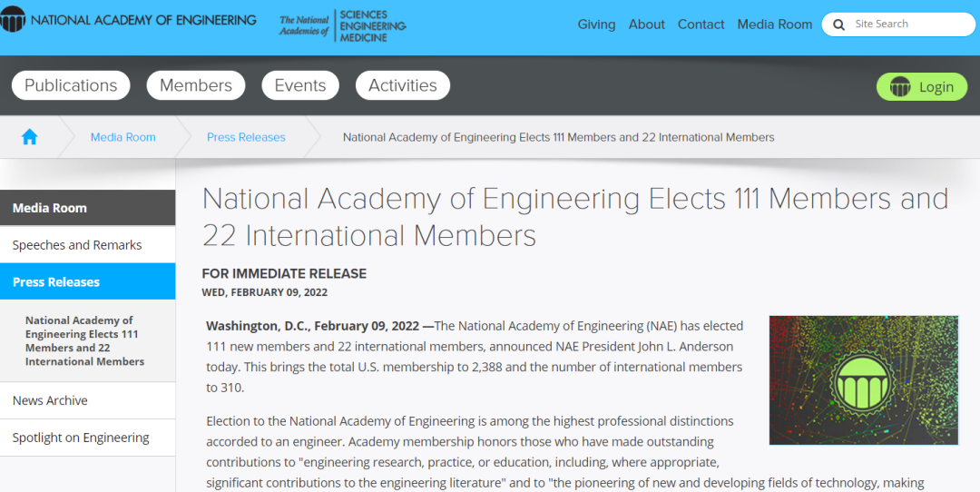Open the Activities menu

click(403, 85)
